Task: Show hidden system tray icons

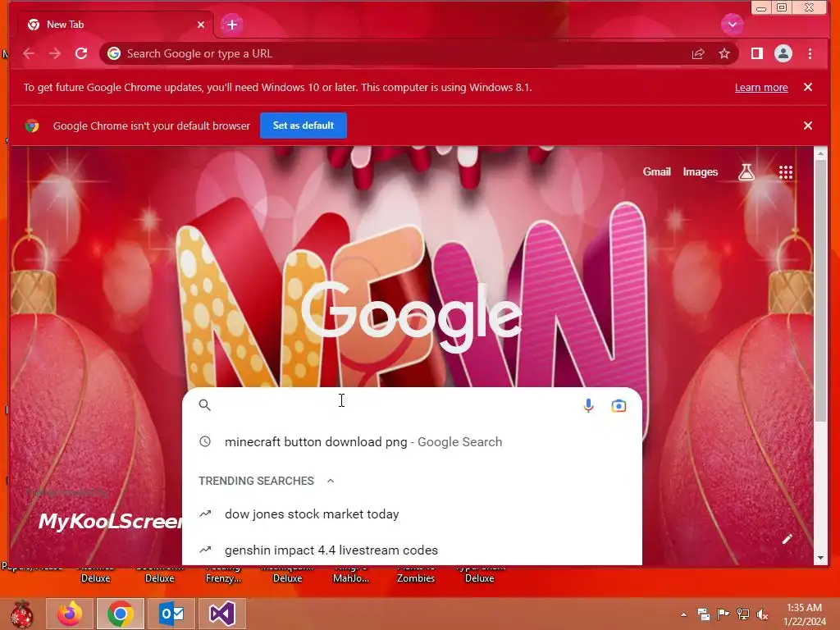Action: tap(683, 614)
